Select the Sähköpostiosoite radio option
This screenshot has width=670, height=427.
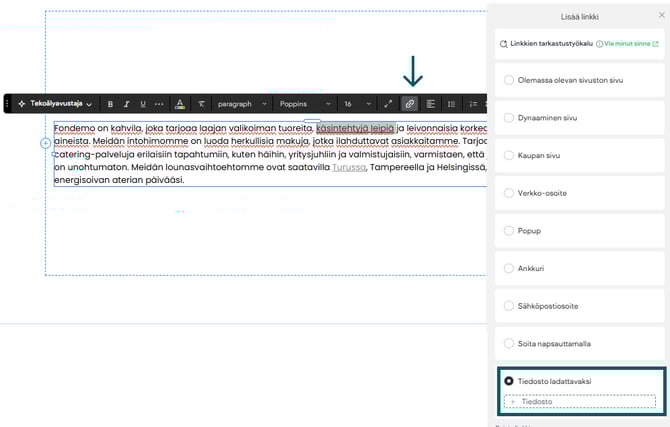click(510, 305)
